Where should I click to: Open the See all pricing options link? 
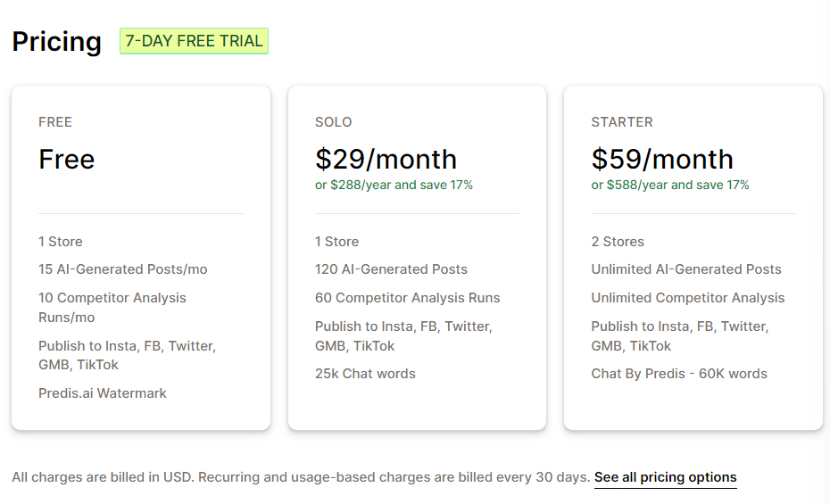(x=665, y=477)
